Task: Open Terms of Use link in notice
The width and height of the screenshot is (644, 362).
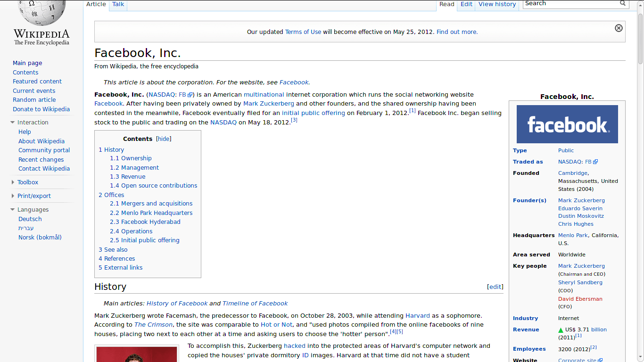Action: click(303, 32)
